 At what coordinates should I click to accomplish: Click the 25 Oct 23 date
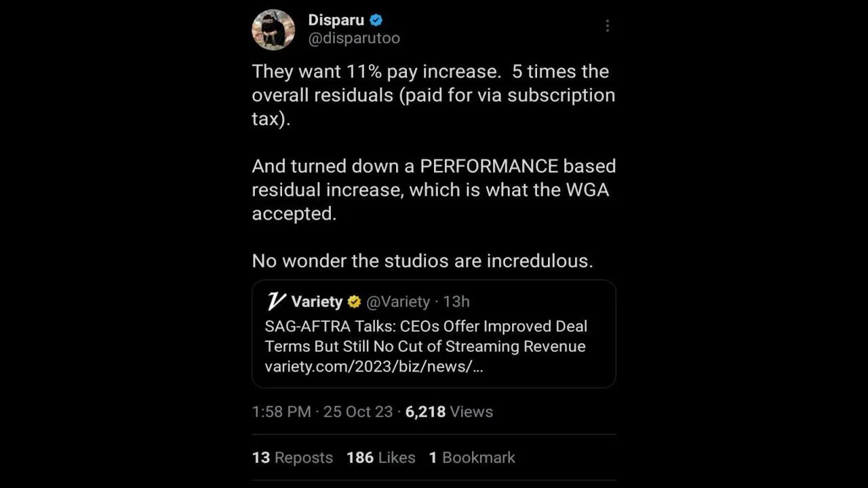pyautogui.click(x=358, y=411)
